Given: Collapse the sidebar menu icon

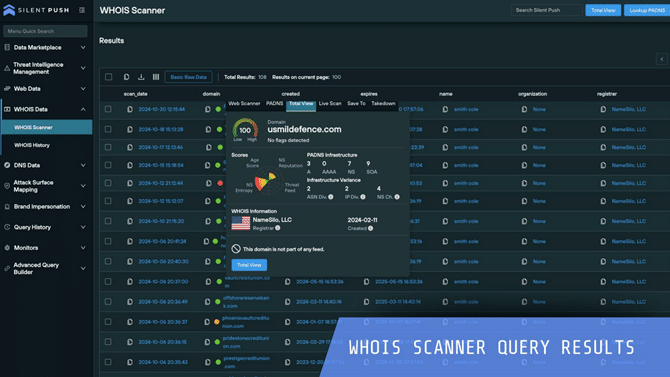Looking at the screenshot, I should pos(82,10).
